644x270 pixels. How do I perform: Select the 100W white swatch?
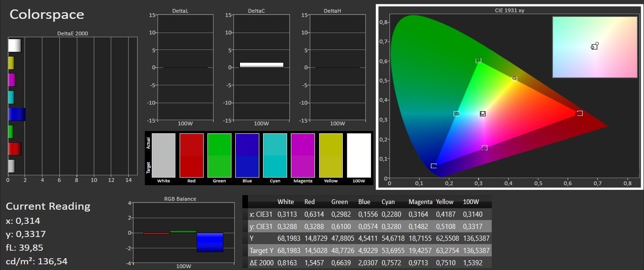(359, 155)
